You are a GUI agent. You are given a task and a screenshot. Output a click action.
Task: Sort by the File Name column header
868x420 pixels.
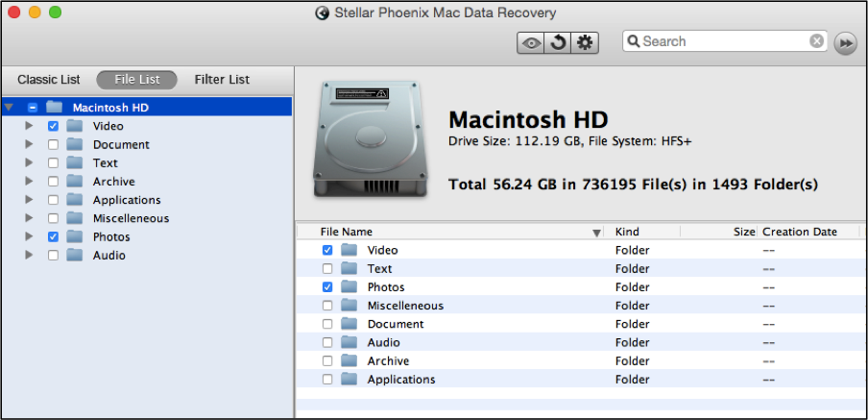(x=449, y=232)
